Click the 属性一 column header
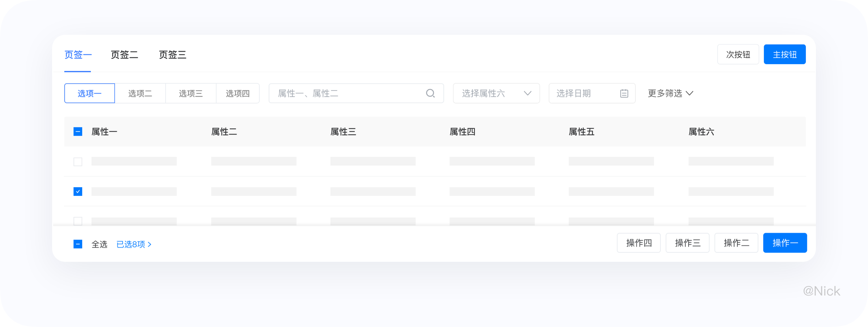This screenshot has height=327, width=868. pyautogui.click(x=104, y=132)
